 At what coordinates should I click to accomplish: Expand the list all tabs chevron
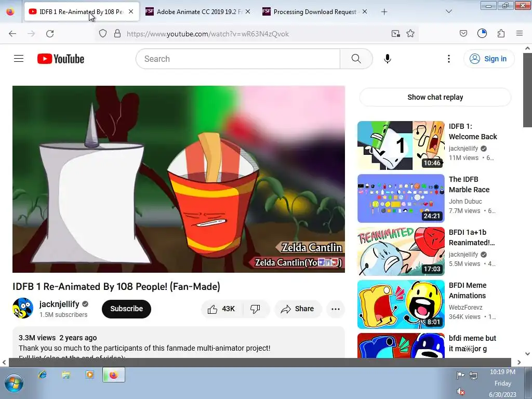coord(448,11)
